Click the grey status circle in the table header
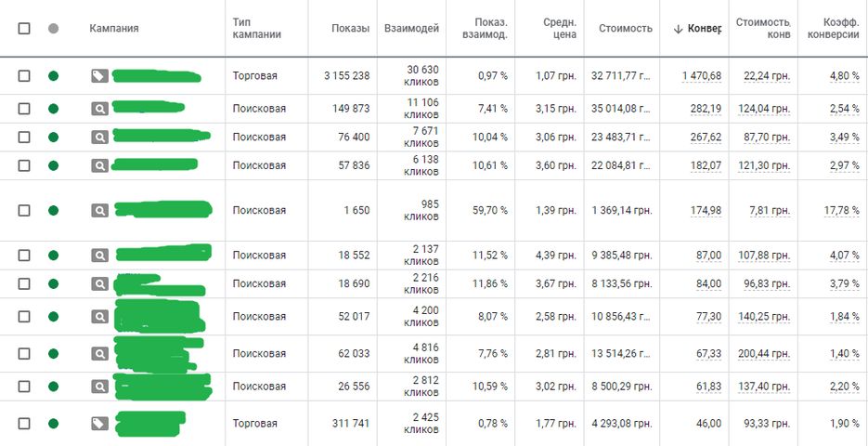Image resolution: width=868 pixels, height=446 pixels. 53,28
